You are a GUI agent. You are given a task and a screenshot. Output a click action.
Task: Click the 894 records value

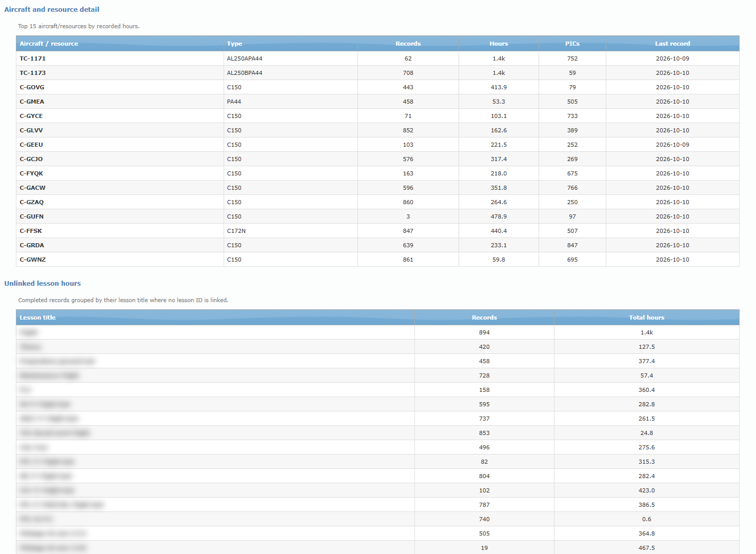click(x=484, y=332)
